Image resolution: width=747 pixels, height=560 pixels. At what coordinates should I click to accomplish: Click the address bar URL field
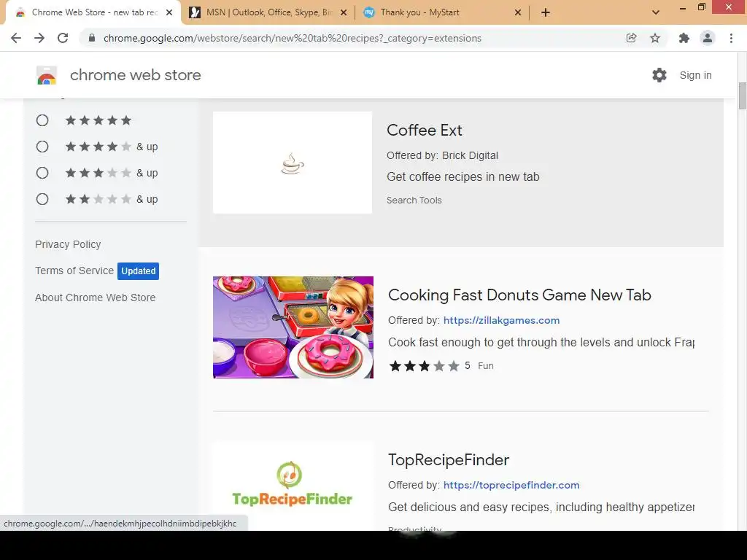[292, 38]
